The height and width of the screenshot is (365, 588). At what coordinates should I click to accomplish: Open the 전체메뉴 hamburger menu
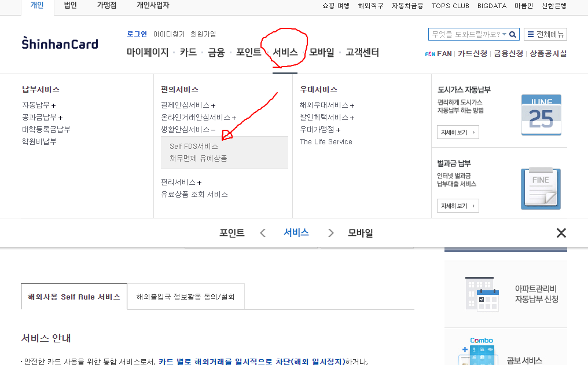(x=545, y=34)
